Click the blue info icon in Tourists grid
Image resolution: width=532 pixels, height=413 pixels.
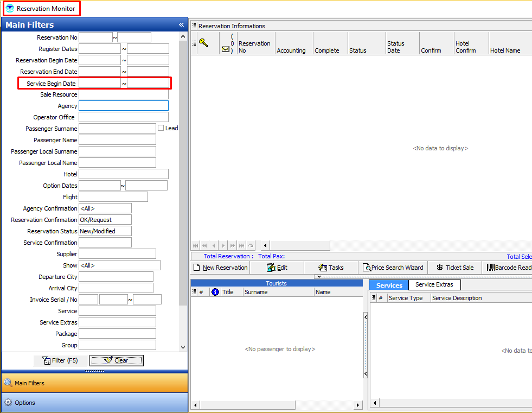(x=215, y=292)
